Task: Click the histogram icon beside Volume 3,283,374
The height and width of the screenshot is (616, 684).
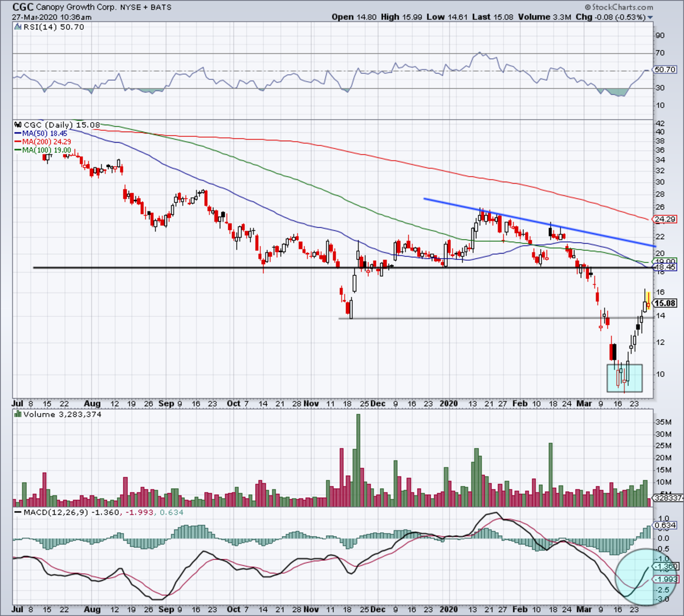Action: tap(17, 414)
